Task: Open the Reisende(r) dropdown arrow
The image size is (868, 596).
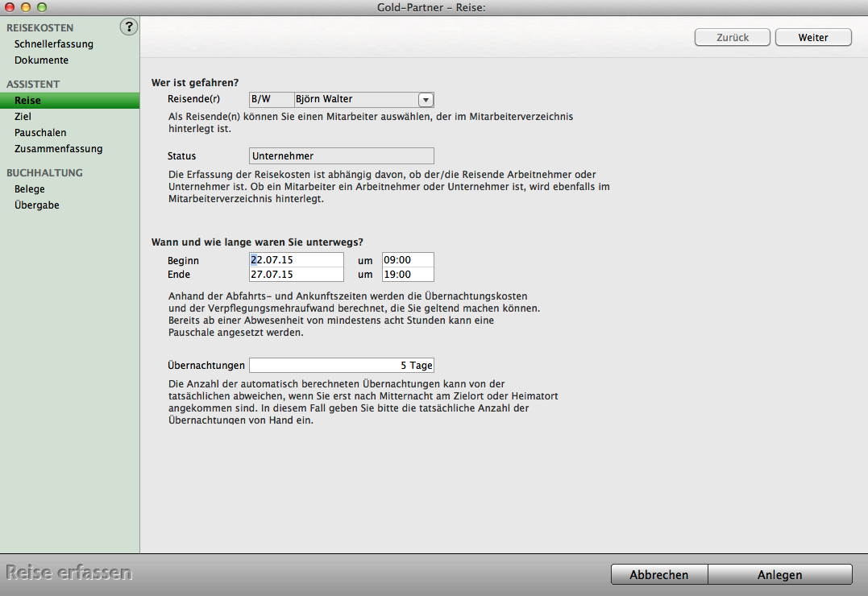Action: [426, 100]
